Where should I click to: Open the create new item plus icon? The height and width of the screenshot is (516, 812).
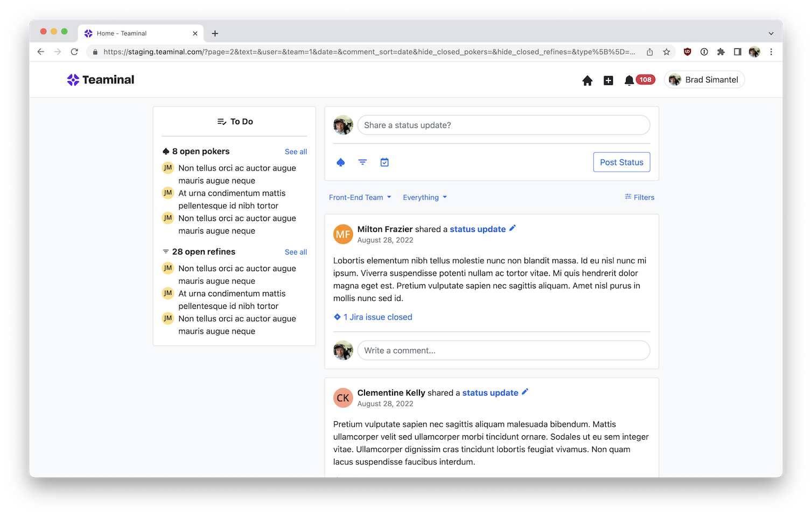pyautogui.click(x=608, y=80)
